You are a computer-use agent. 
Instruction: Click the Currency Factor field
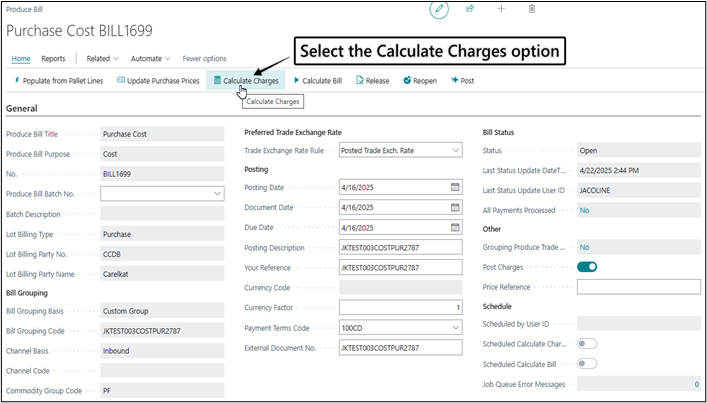(x=400, y=307)
